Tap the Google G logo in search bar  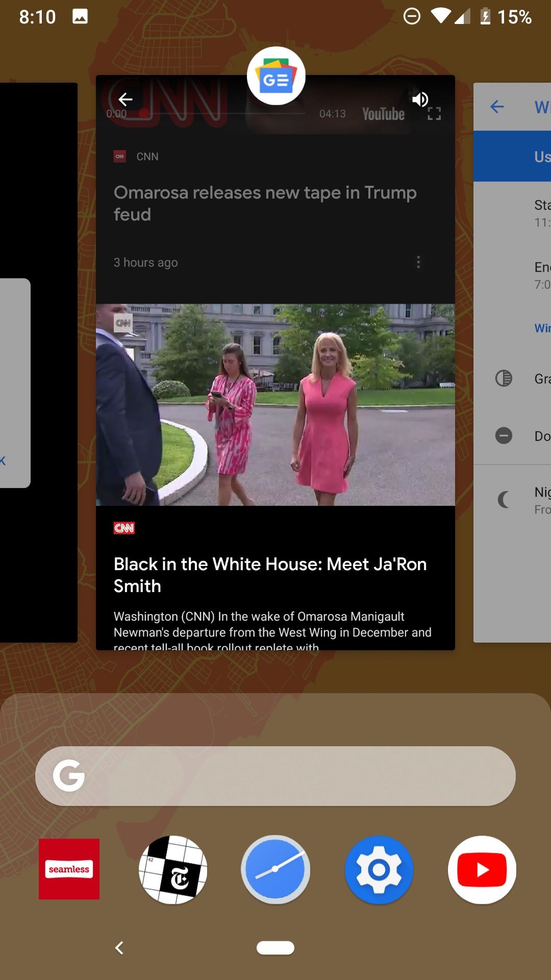point(69,775)
